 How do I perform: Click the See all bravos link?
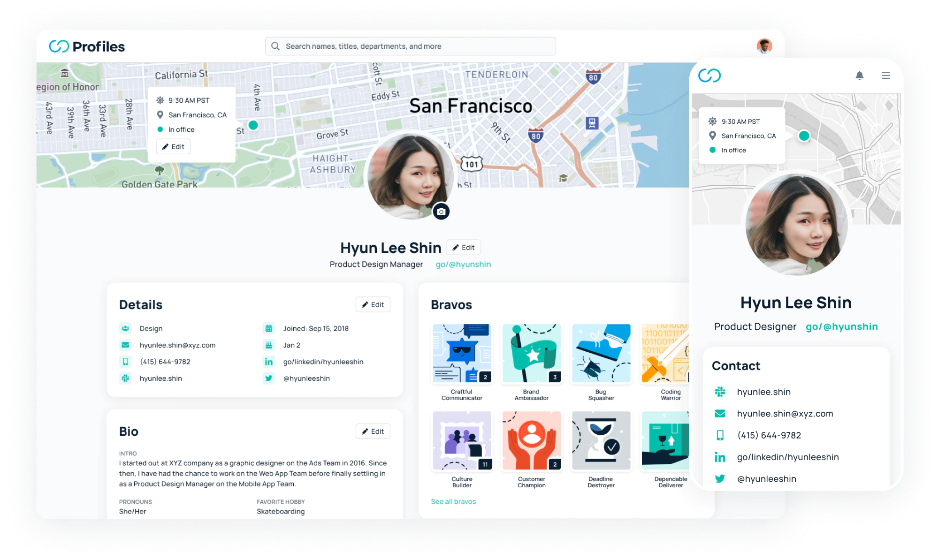tap(453, 501)
